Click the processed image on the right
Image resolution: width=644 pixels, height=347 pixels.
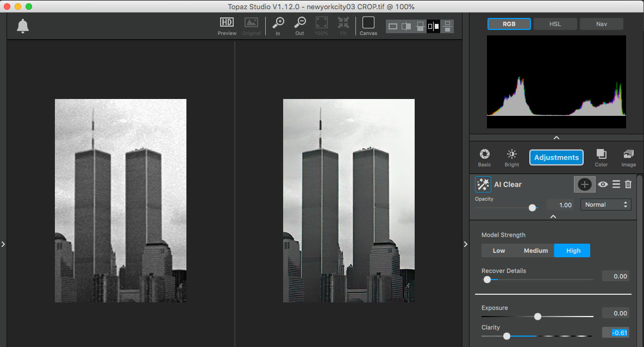349,201
